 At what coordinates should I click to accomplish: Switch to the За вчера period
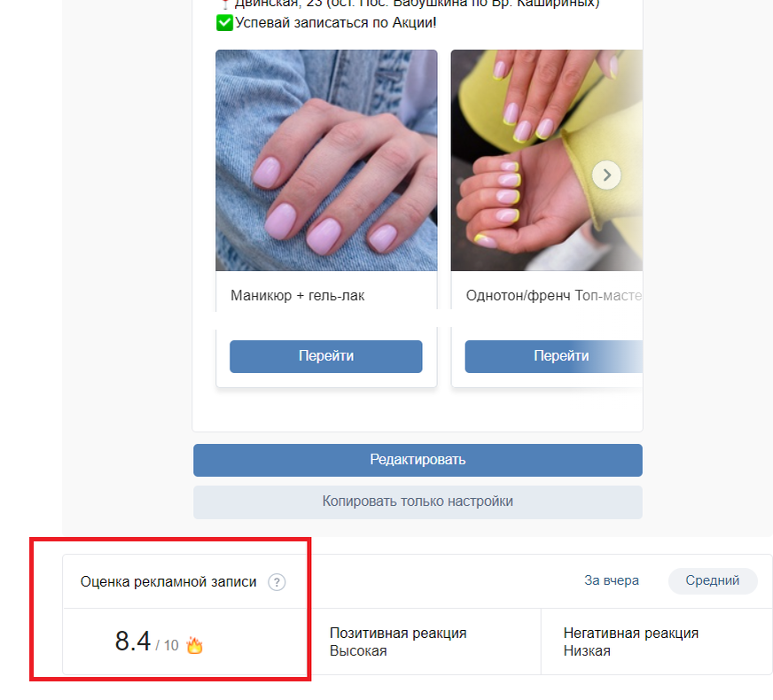click(x=612, y=580)
